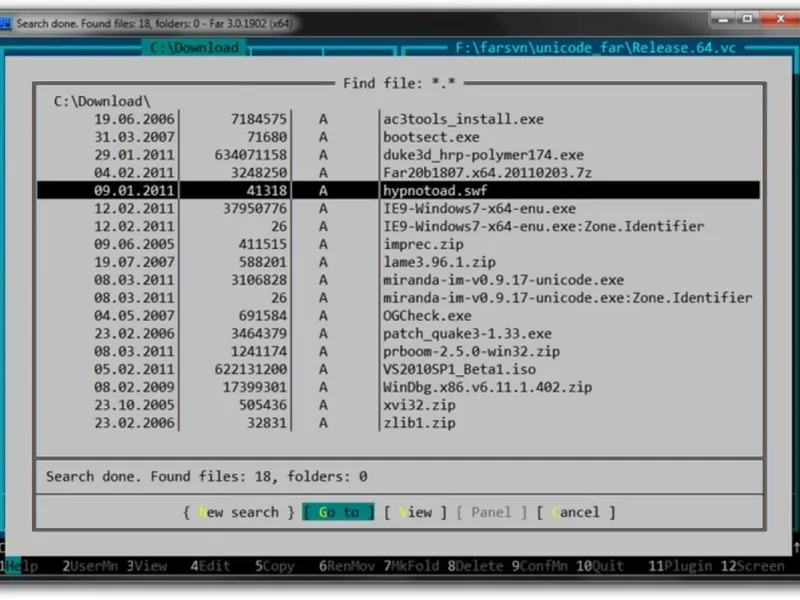Click 2UserMn in the function key bar

[90, 566]
